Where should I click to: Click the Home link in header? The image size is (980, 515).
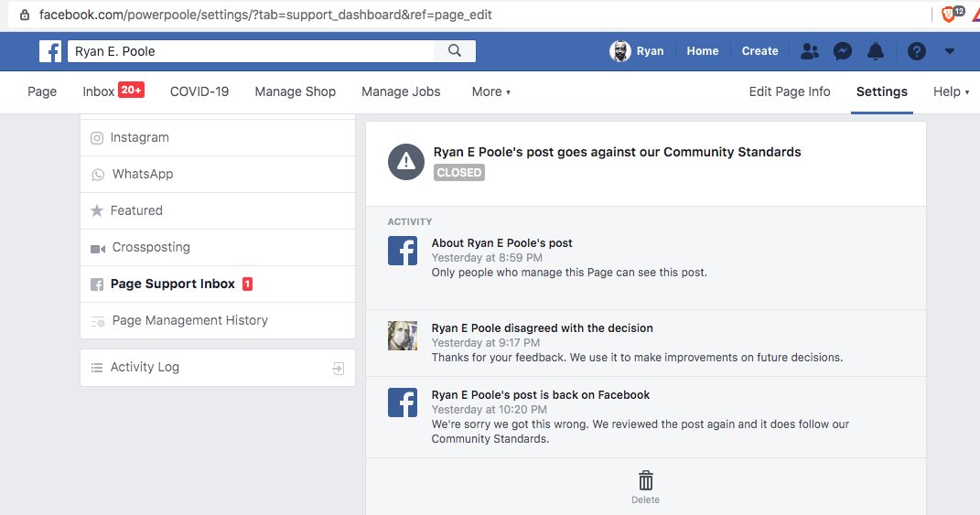(x=703, y=51)
